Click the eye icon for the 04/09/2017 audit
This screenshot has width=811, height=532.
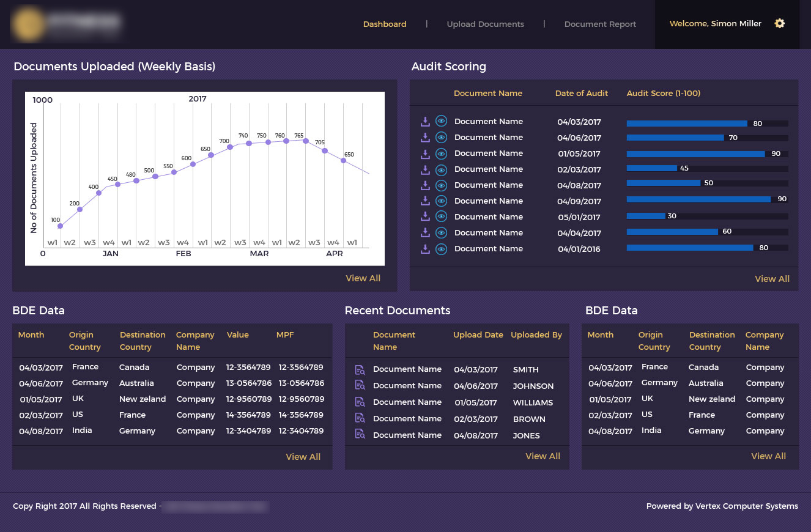(441, 201)
